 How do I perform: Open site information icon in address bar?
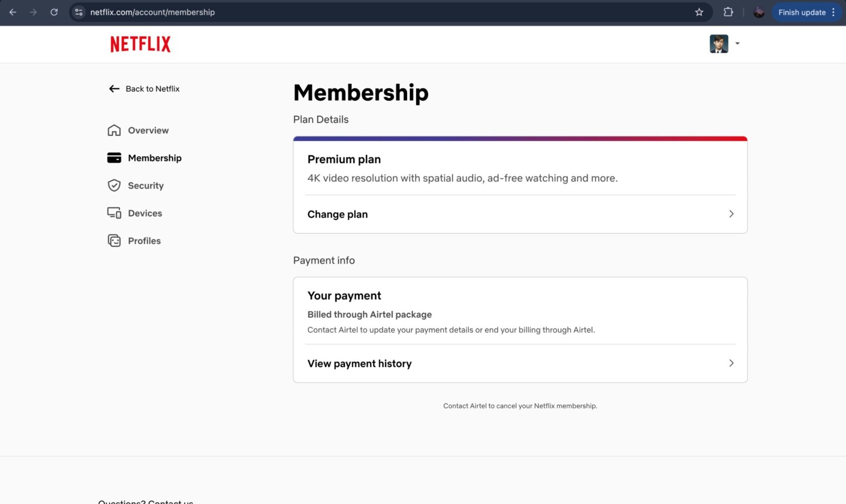[x=79, y=12]
